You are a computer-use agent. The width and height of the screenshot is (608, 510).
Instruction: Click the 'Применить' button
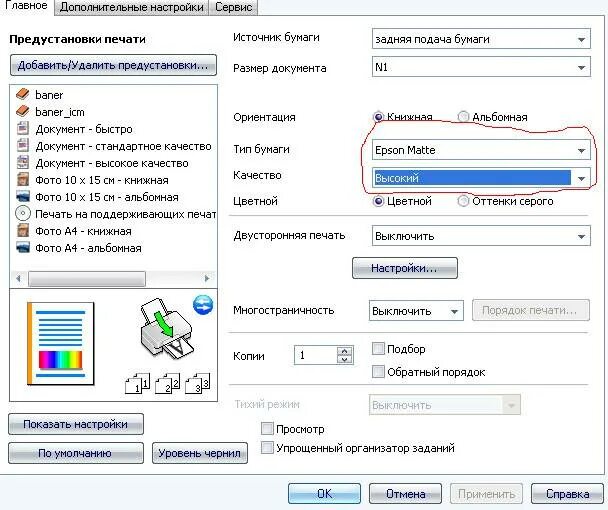pos(486,493)
